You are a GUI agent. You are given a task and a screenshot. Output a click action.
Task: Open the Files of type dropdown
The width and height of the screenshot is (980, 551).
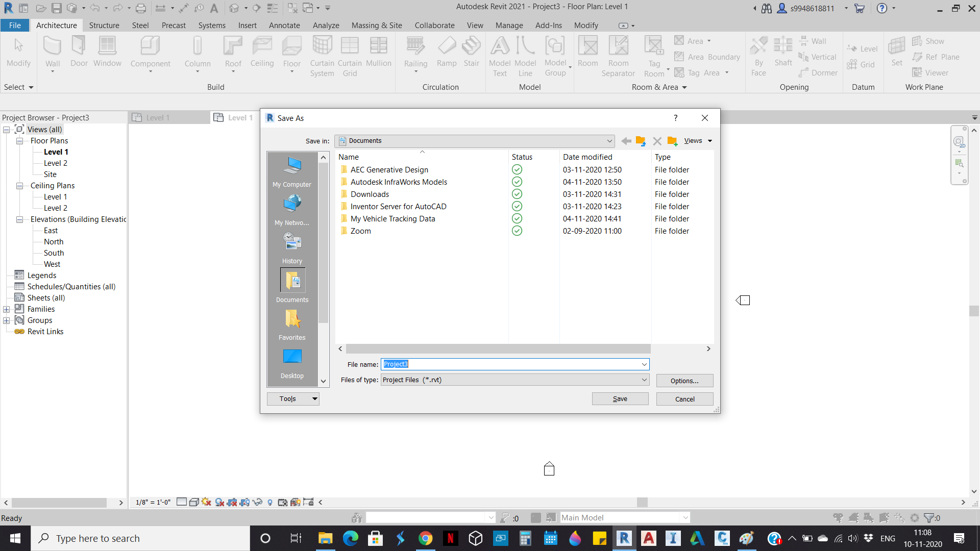tap(644, 380)
